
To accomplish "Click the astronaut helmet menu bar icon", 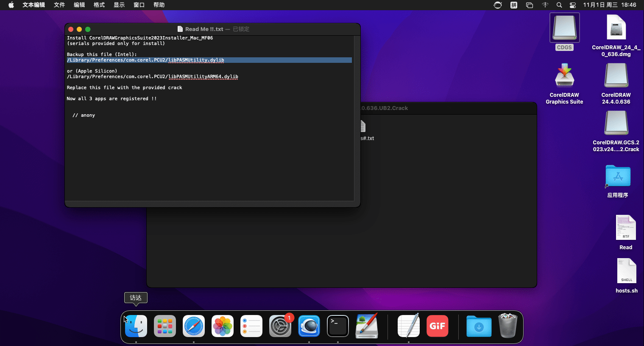I will [x=498, y=5].
